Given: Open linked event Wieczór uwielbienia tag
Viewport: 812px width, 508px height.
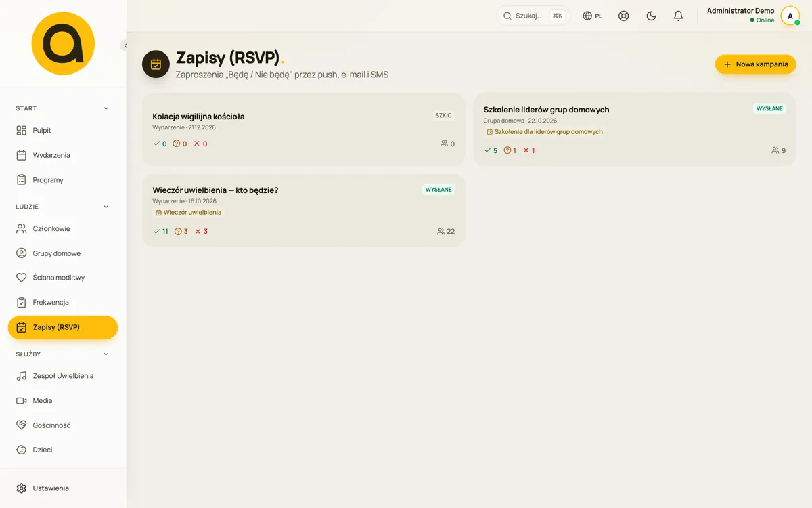Looking at the screenshot, I should pos(188,213).
